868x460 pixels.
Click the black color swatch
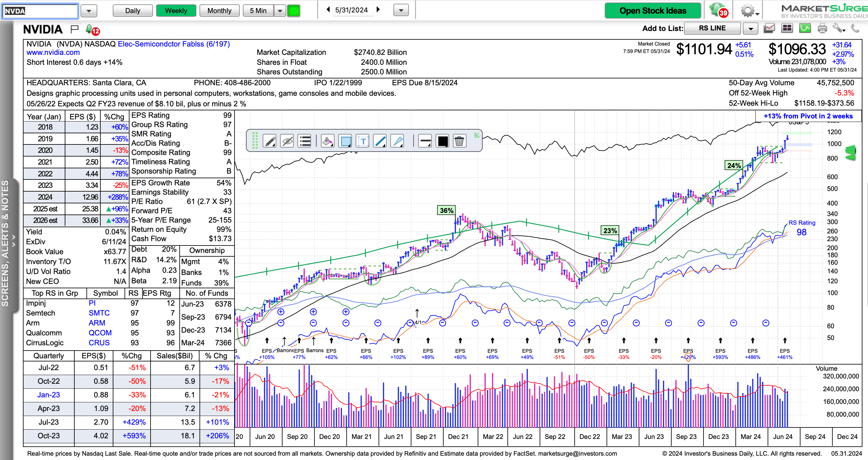click(x=442, y=141)
